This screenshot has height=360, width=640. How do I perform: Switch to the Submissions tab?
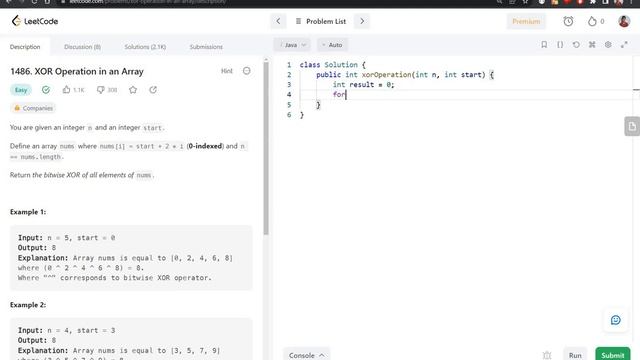(206, 47)
